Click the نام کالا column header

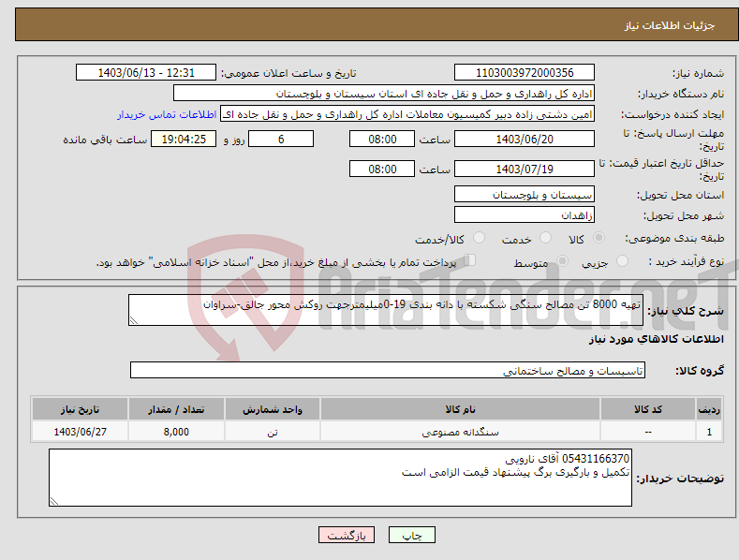(x=460, y=409)
